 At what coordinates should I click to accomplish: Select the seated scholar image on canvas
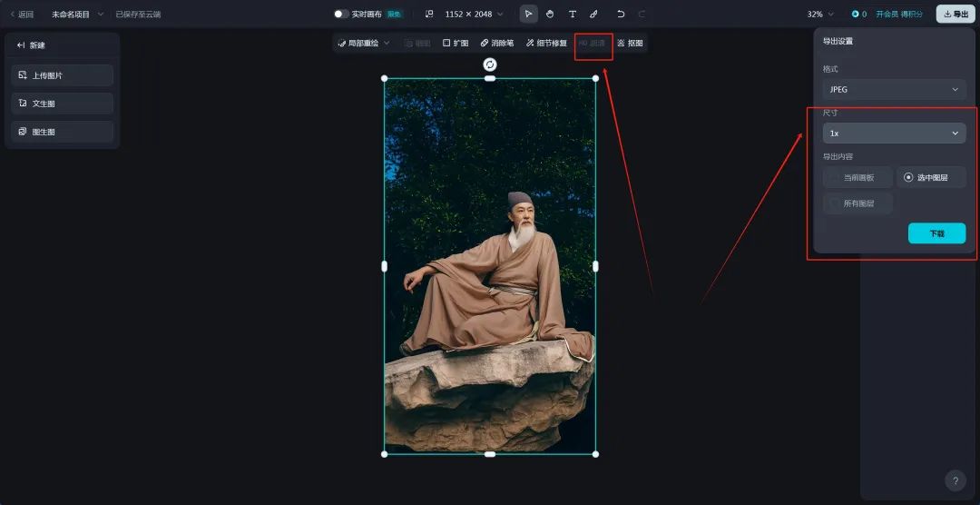click(490, 266)
